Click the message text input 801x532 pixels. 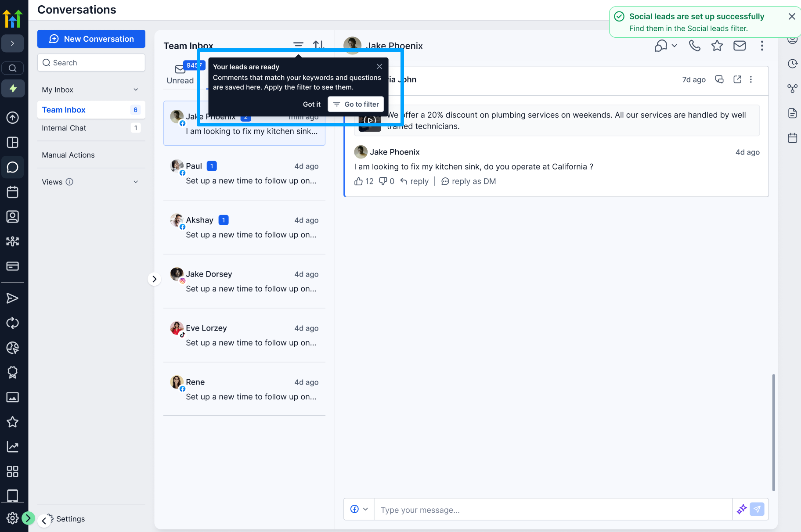pyautogui.click(x=553, y=509)
